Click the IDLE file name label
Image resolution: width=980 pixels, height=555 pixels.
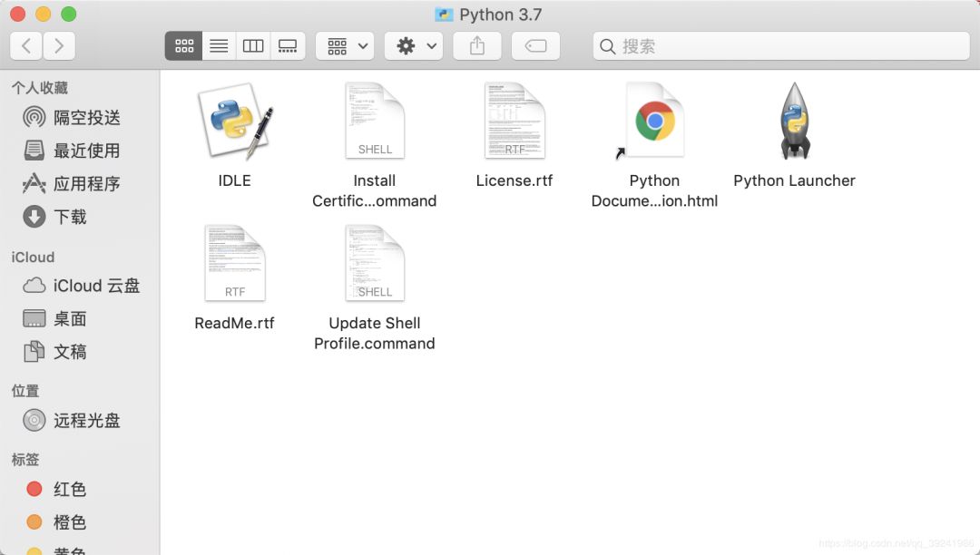point(234,180)
